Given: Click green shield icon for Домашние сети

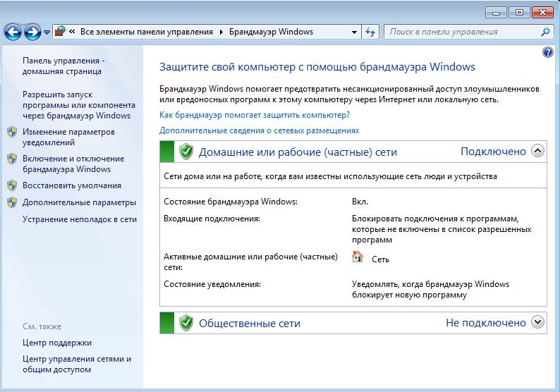Looking at the screenshot, I should [x=186, y=151].
